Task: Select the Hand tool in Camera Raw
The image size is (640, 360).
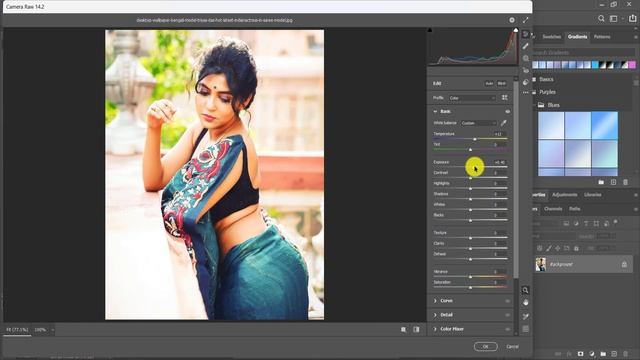Action: click(526, 303)
